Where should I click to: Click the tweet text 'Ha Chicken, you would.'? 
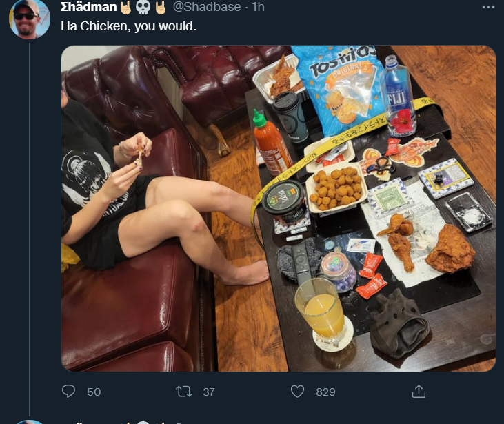(128, 26)
